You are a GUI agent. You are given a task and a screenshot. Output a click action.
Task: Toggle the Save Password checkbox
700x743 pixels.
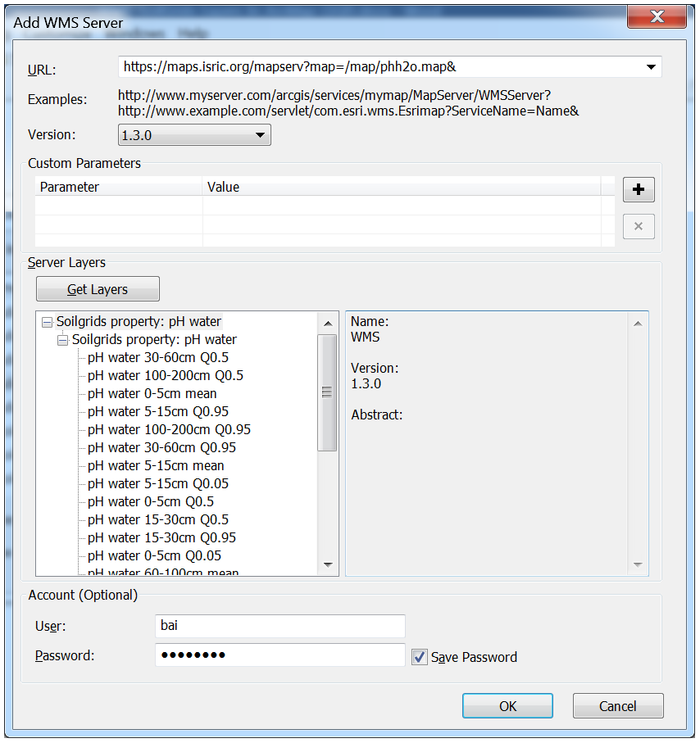[420, 657]
